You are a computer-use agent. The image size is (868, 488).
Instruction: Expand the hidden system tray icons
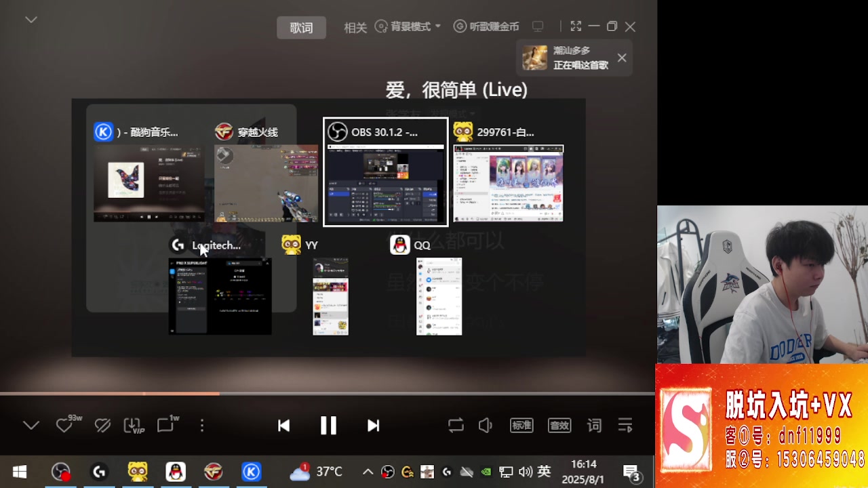(368, 472)
